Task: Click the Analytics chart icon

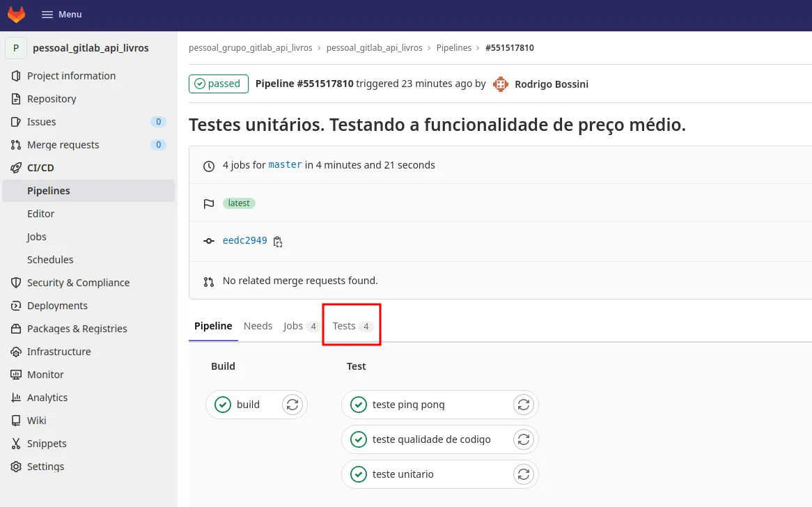Action: pos(16,398)
